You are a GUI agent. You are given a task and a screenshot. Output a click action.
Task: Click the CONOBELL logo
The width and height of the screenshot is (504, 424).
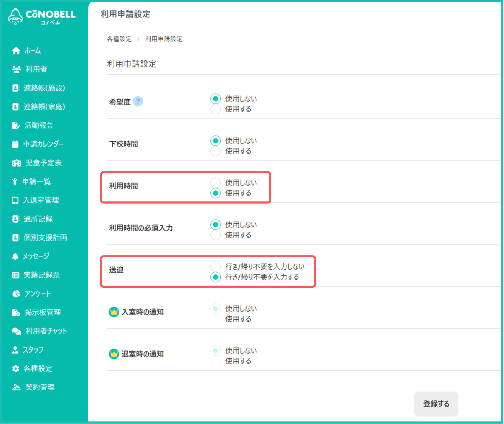42,16
